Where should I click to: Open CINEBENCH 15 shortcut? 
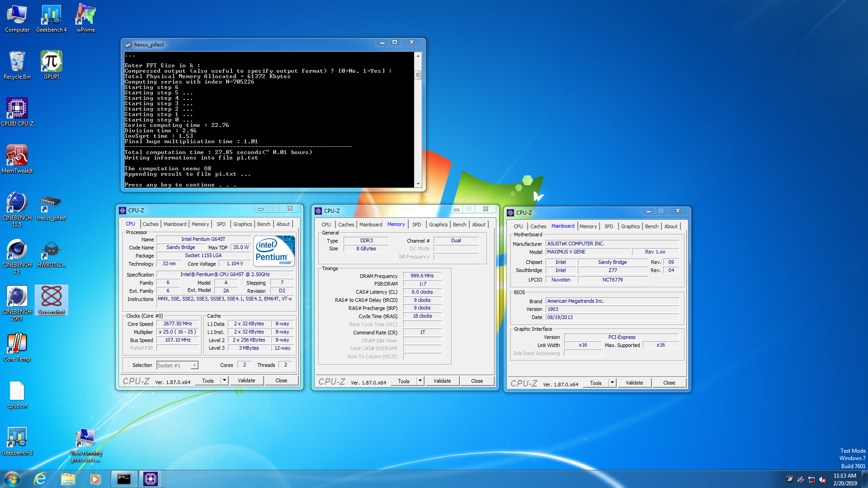tap(17, 257)
